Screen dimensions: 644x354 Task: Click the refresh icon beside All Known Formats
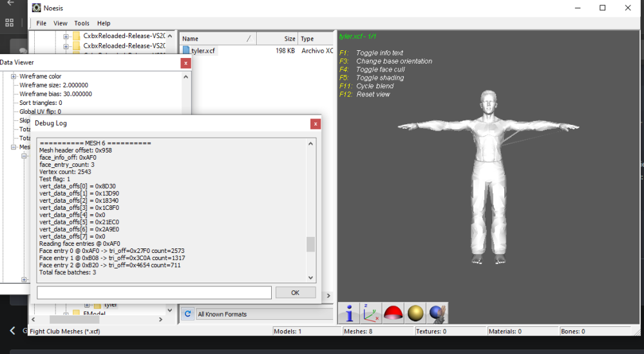coord(187,314)
